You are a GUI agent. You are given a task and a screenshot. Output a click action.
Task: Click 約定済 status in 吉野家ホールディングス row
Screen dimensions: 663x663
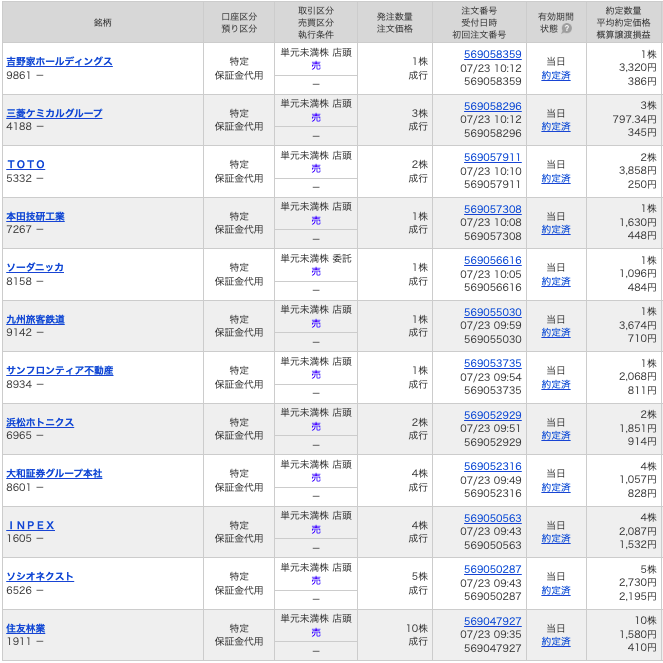pos(556,75)
